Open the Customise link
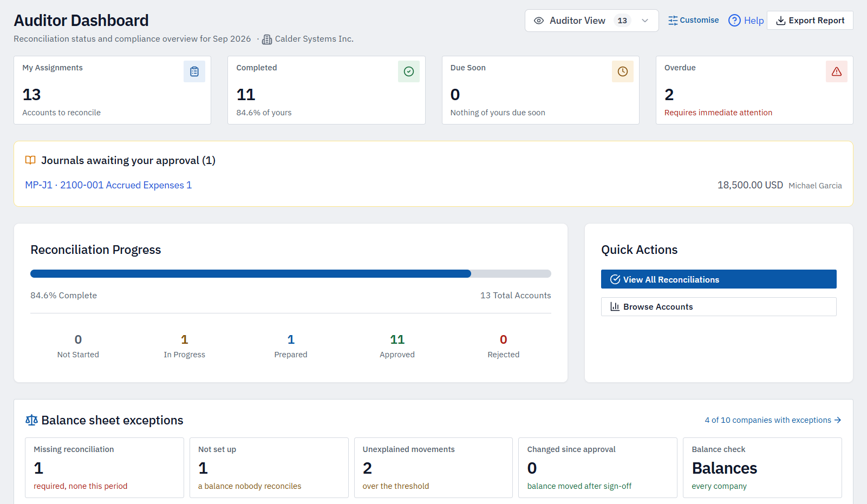Screen dimensions: 867x504 click(x=693, y=20)
